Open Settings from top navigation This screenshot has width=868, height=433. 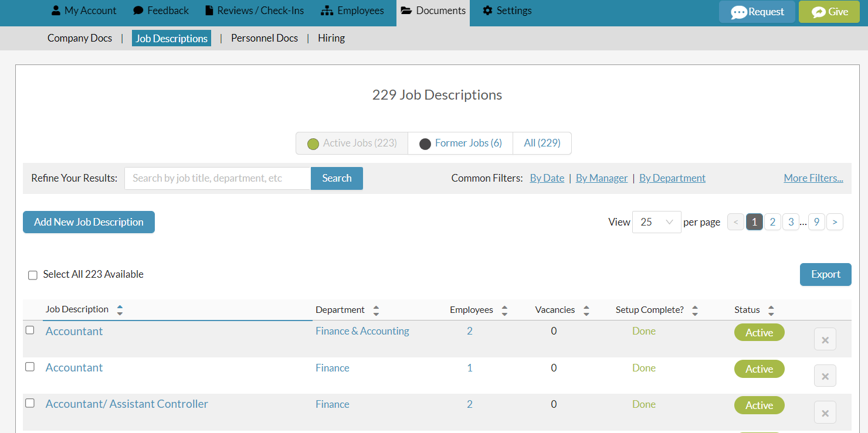tap(507, 11)
